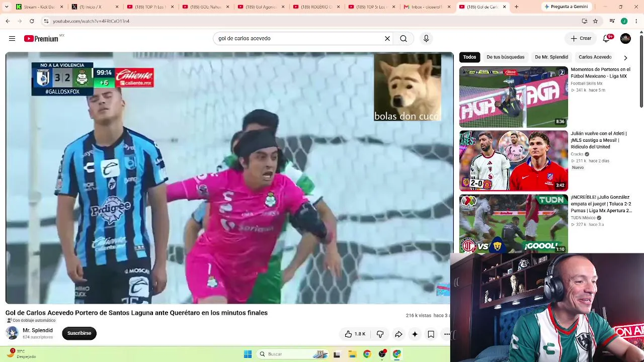This screenshot has height=362, width=644.
Task: Switch to the Stream - Kick tab
Action: (39, 7)
